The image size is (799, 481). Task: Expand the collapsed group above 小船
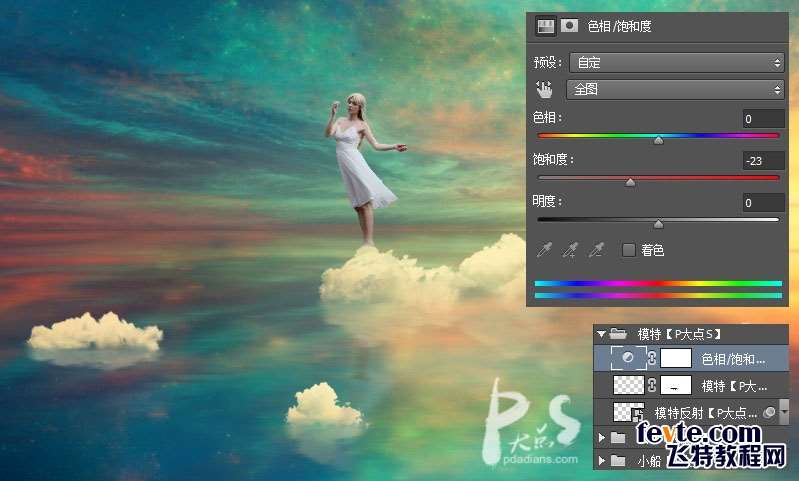[x=602, y=437]
